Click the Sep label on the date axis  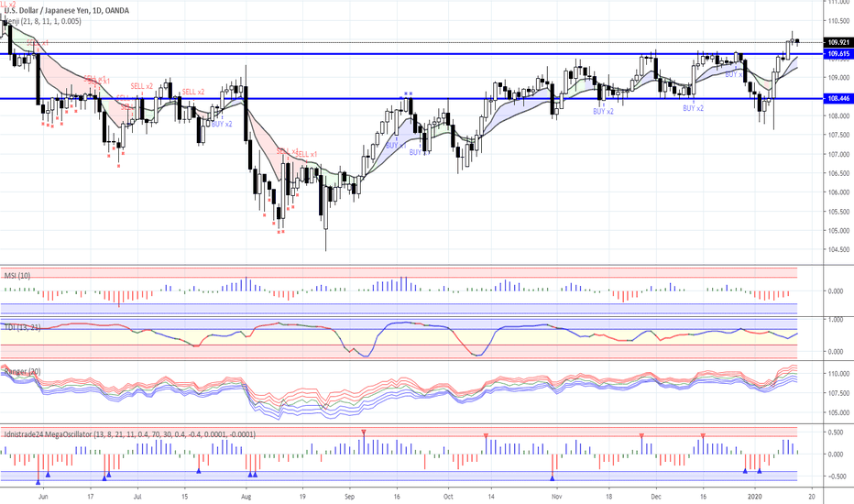348,495
